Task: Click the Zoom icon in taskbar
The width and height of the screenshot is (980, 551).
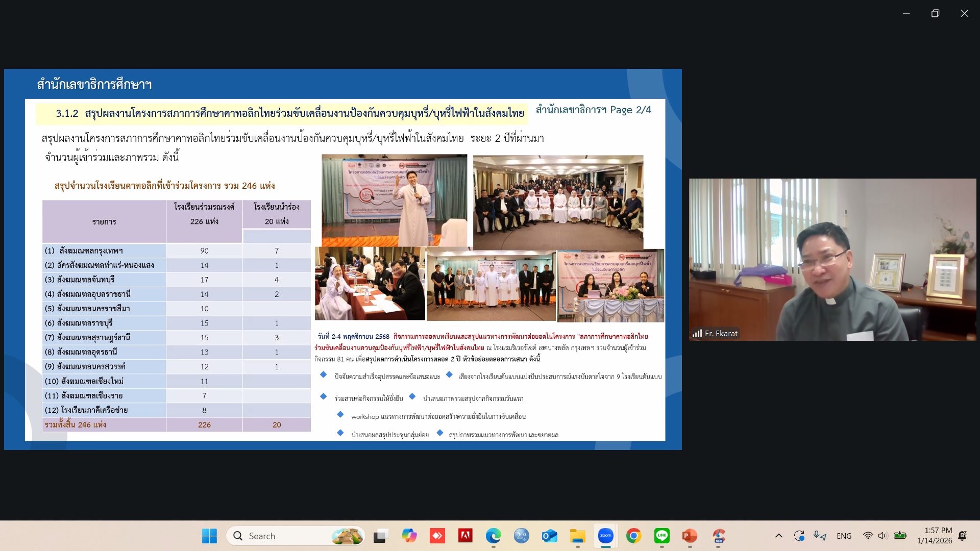Action: (605, 536)
